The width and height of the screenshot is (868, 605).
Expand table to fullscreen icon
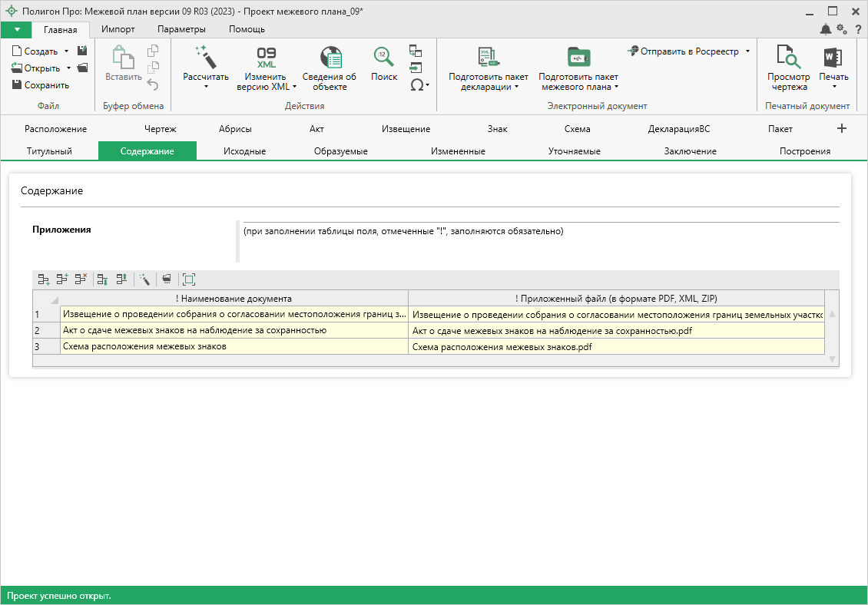(189, 279)
